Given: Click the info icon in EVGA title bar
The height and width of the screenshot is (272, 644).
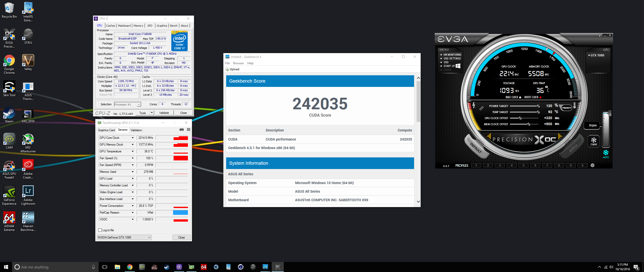Looking at the screenshot, I should coord(600,35).
